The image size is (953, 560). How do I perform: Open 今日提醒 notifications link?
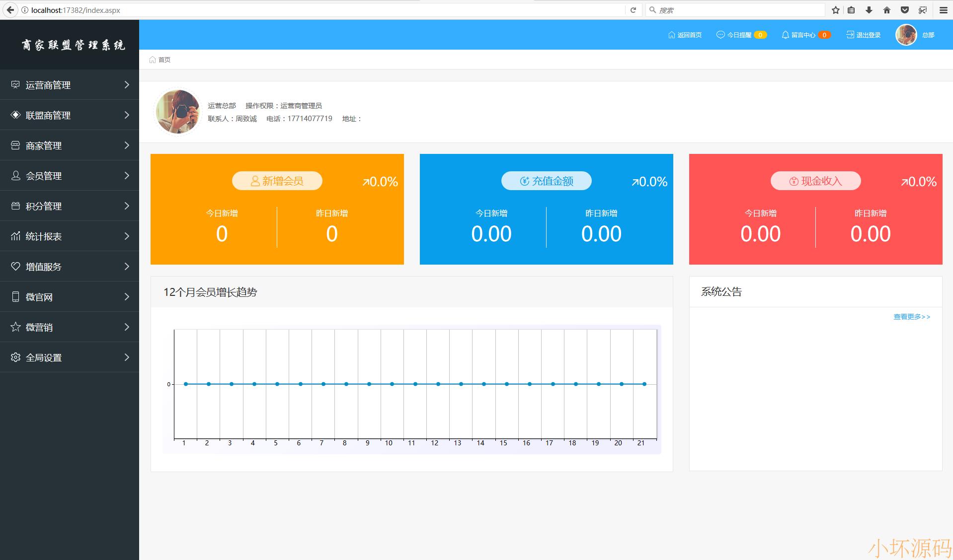coord(739,35)
